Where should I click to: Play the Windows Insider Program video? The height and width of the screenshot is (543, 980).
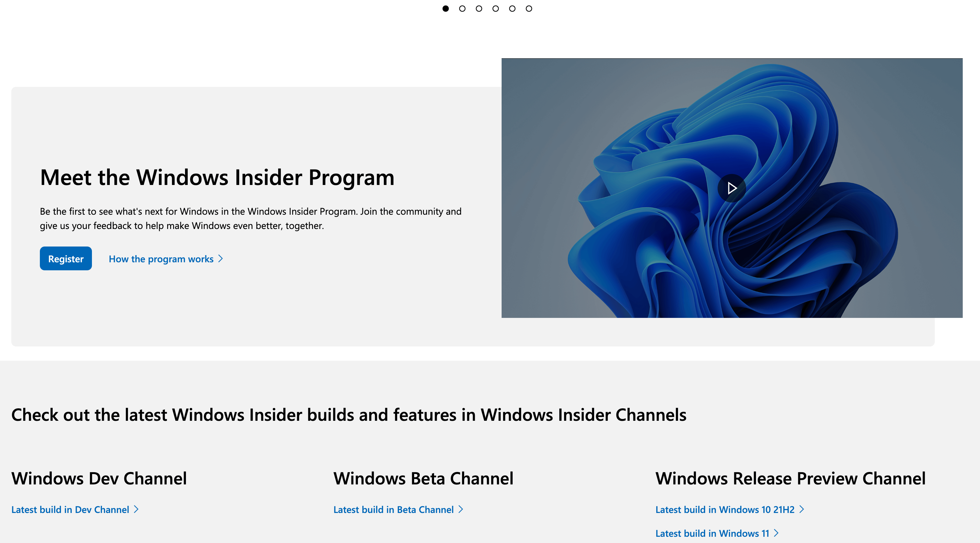click(731, 188)
